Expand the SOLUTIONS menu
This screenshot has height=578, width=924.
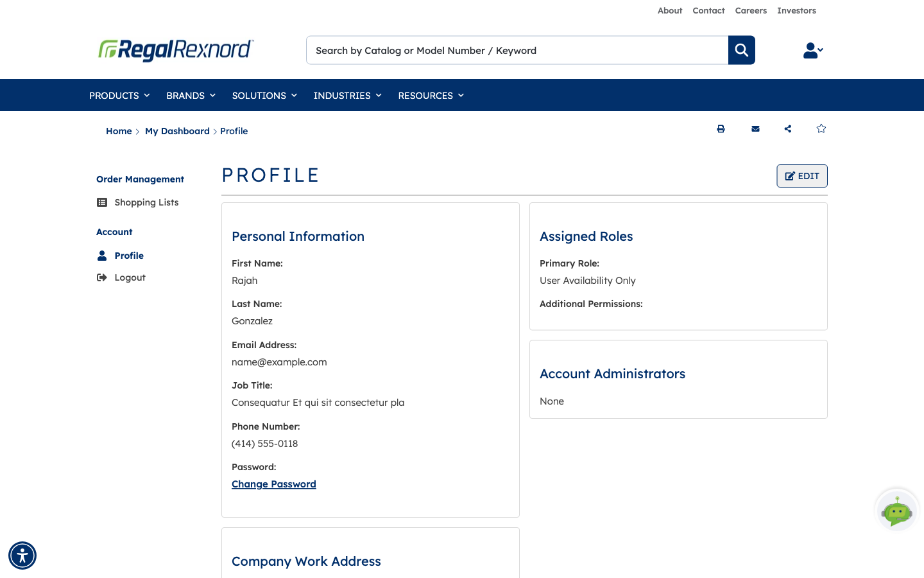click(x=264, y=95)
